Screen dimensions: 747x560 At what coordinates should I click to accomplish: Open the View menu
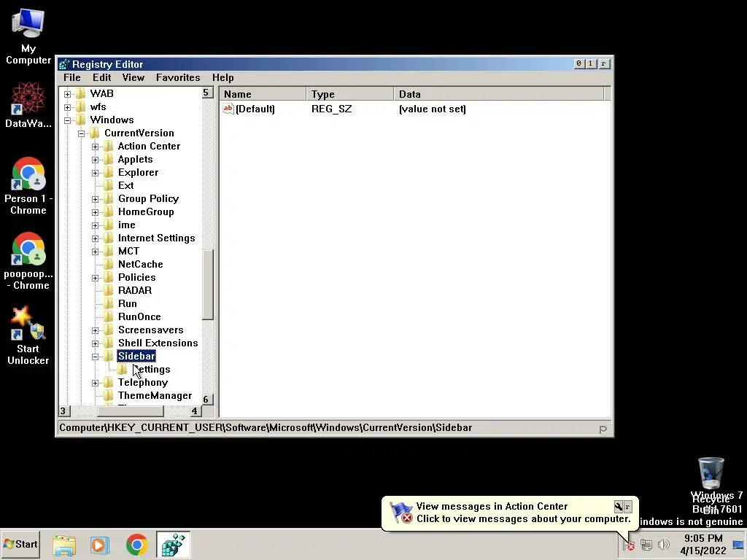pos(133,77)
